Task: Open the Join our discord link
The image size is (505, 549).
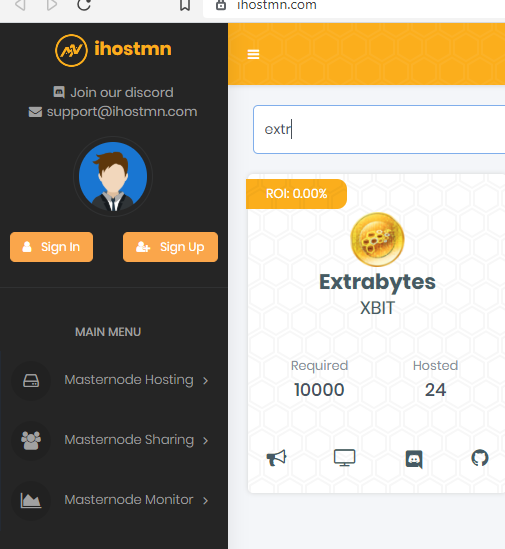Action: pyautogui.click(x=113, y=92)
